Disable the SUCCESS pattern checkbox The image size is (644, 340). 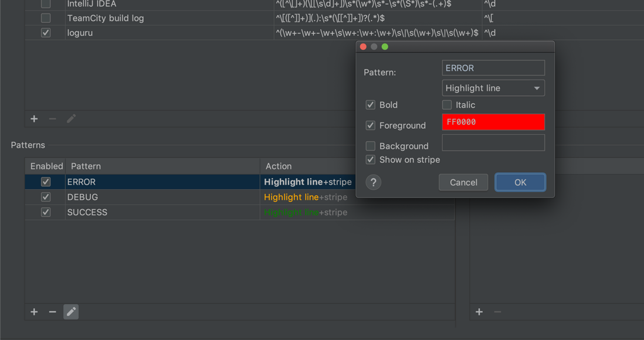[46, 212]
